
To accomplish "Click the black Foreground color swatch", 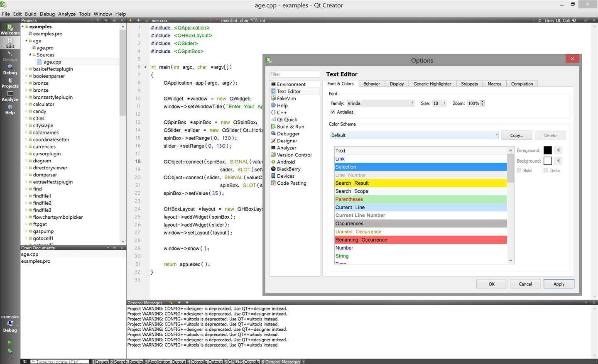I will point(548,150).
